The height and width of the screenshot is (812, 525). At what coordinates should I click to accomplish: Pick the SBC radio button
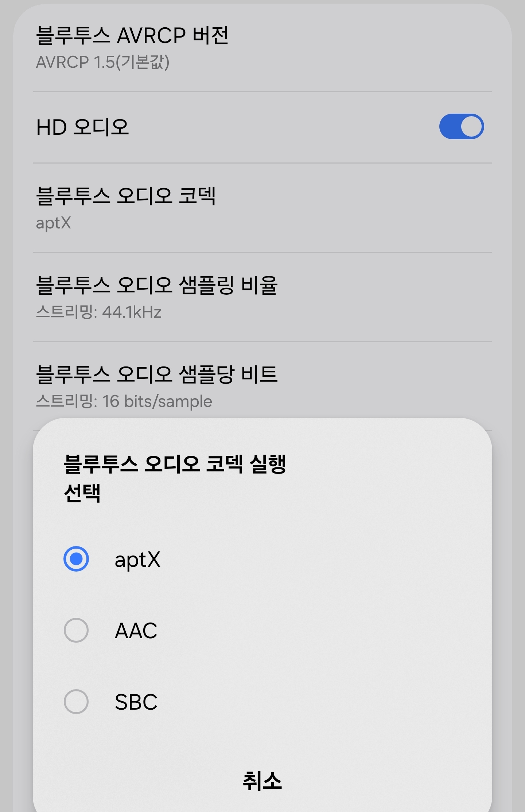coord(76,702)
